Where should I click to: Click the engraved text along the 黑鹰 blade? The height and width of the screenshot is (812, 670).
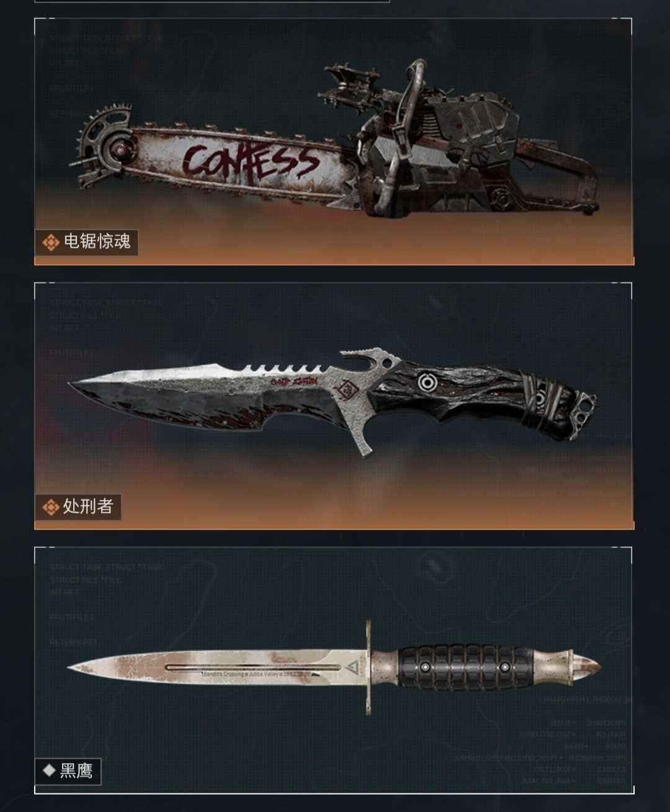[x=254, y=674]
